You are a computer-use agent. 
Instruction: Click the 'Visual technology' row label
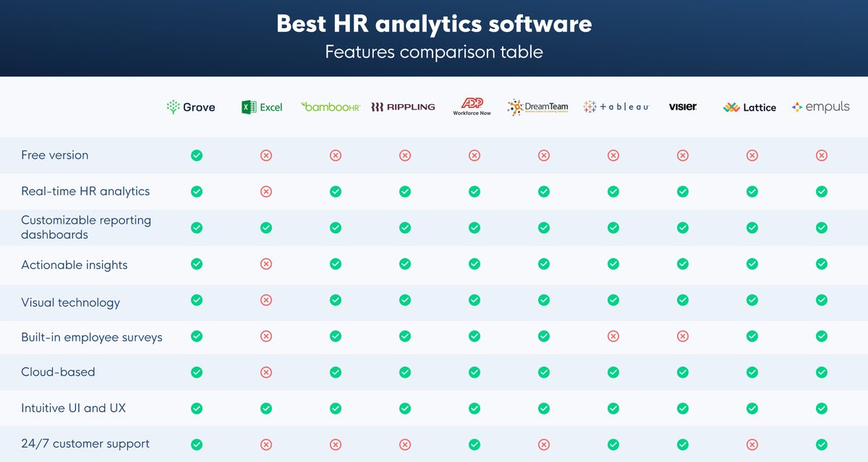[x=71, y=303]
